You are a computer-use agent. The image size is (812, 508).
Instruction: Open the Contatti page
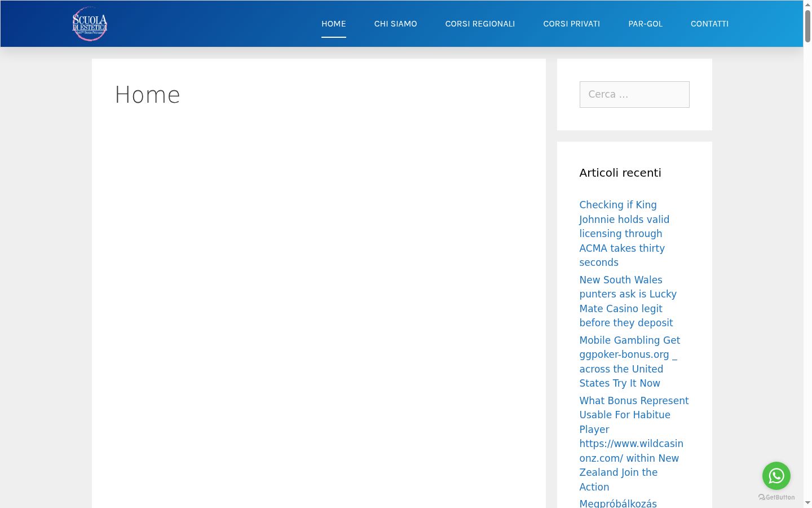[709, 24]
